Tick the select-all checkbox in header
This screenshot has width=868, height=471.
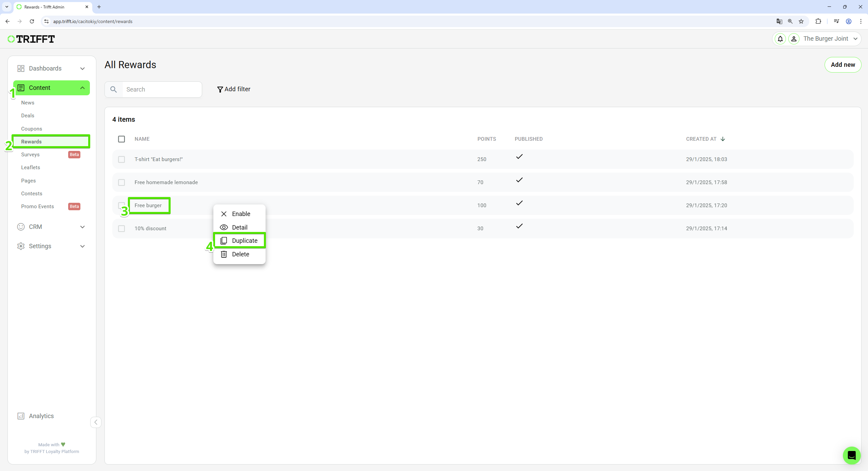[121, 139]
